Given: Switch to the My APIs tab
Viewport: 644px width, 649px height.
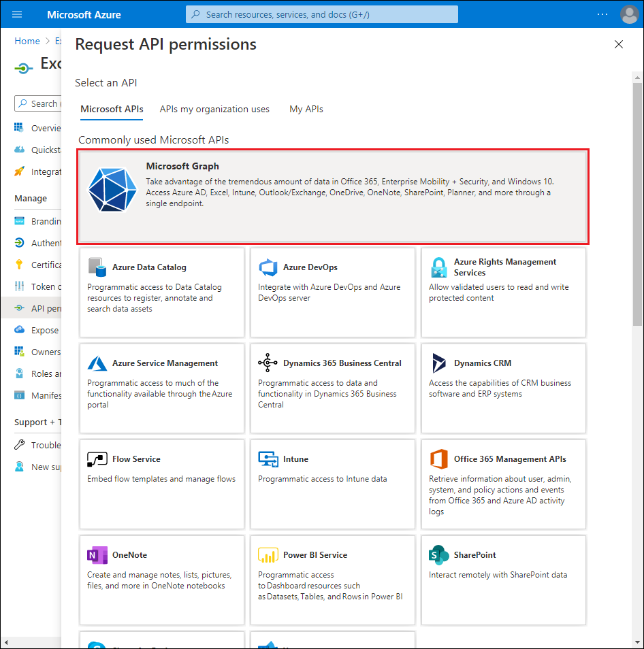Looking at the screenshot, I should pyautogui.click(x=306, y=109).
